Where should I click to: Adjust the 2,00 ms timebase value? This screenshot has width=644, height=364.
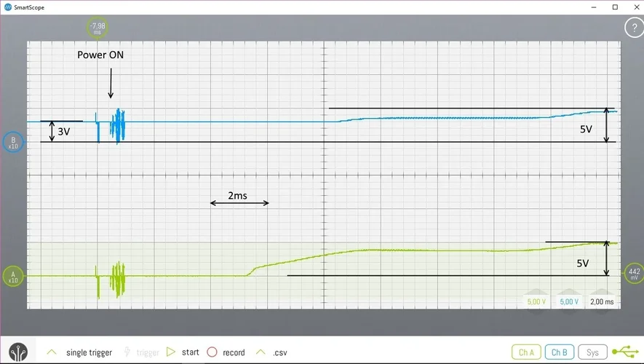[602, 301]
